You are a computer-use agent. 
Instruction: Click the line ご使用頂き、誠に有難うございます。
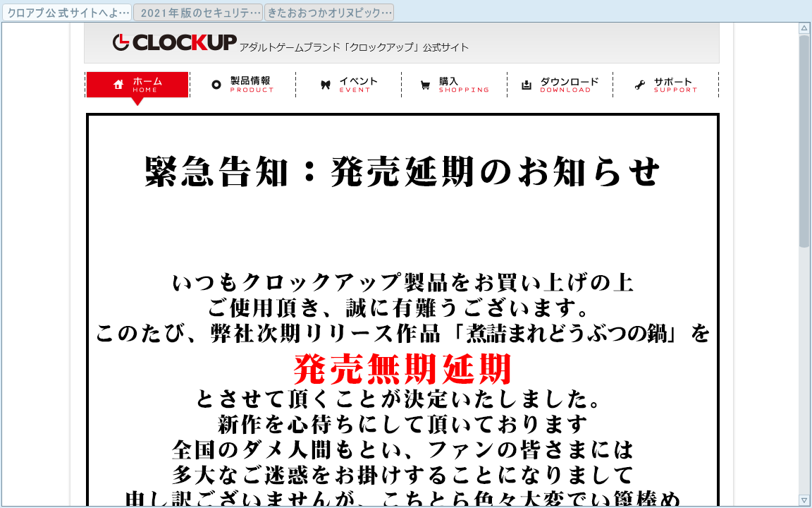(399, 308)
